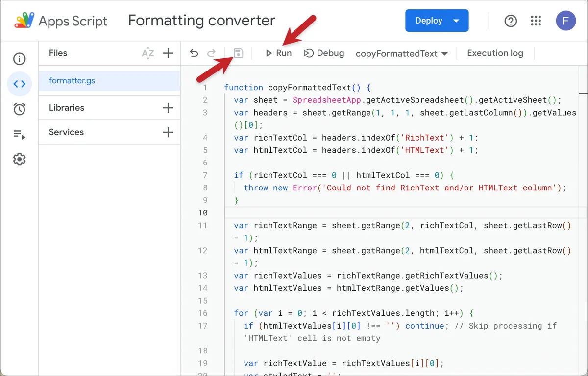Screen dimensions: 588x376
Task: Open Executions list icon in sidebar
Action: click(x=19, y=134)
